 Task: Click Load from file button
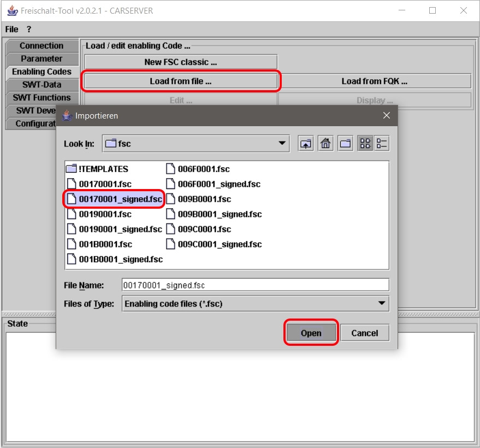[x=181, y=81]
